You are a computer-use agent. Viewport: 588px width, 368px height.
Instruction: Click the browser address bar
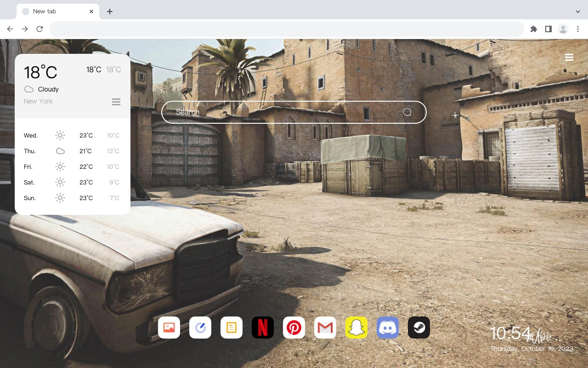pyautogui.click(x=287, y=29)
